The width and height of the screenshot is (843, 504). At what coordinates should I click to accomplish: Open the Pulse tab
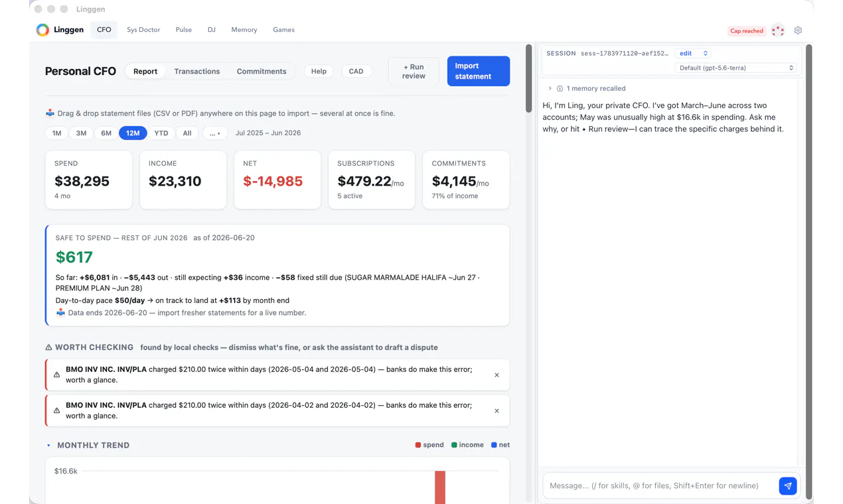[184, 30]
